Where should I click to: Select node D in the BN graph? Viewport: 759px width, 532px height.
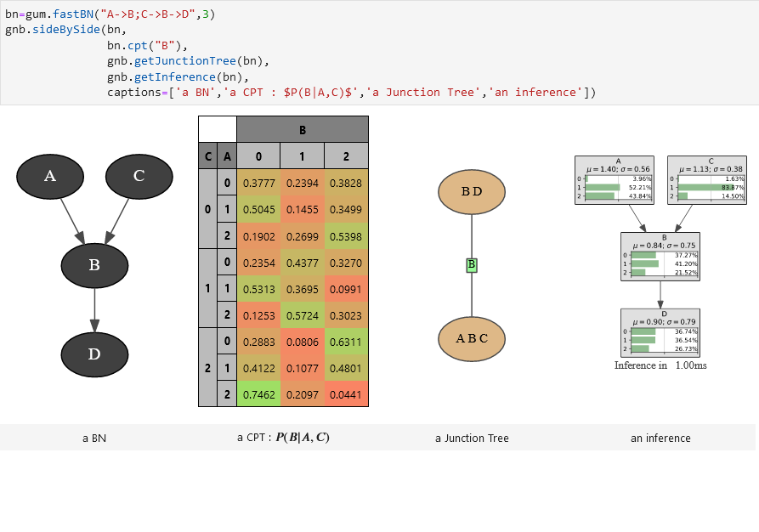coord(93,354)
